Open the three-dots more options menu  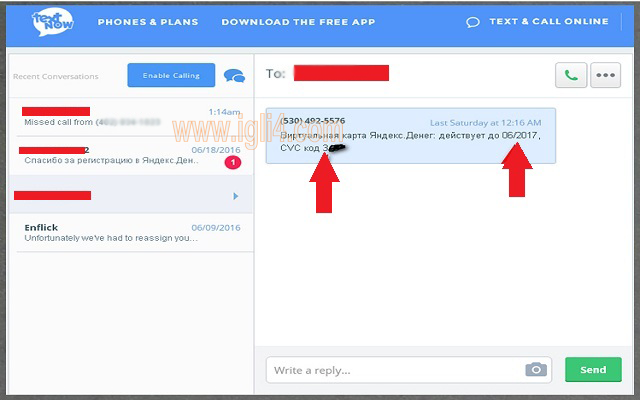tap(605, 75)
